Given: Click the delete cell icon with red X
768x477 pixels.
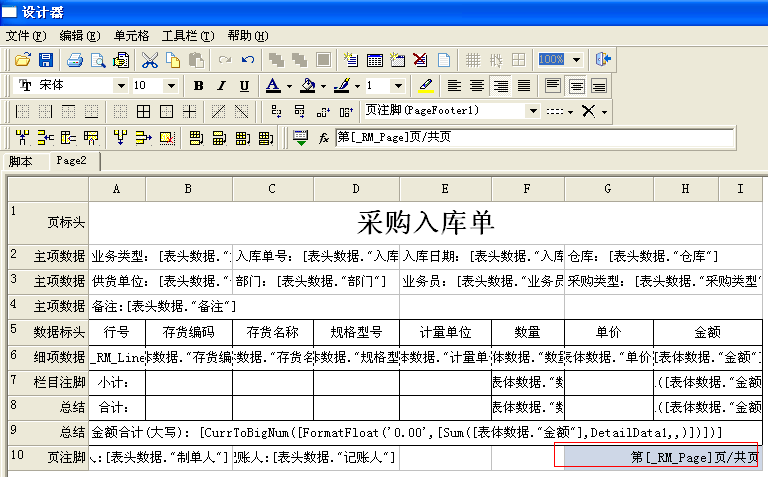Looking at the screenshot, I should [x=167, y=138].
